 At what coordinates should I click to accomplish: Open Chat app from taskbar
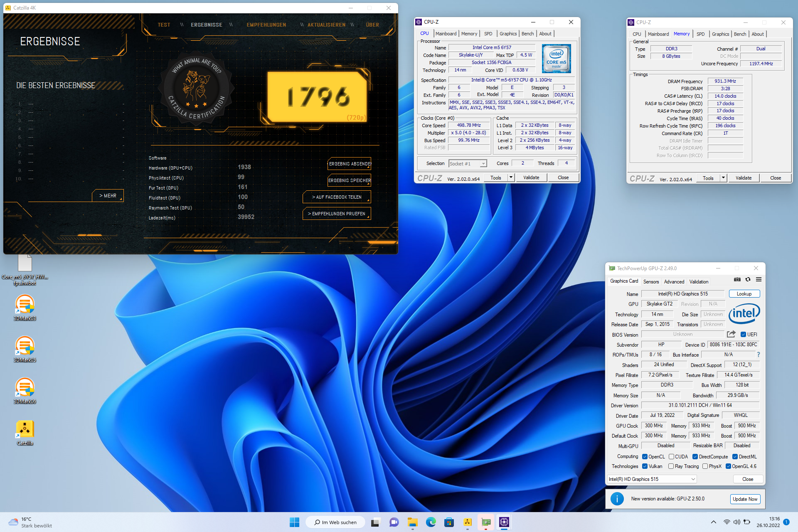click(394, 522)
